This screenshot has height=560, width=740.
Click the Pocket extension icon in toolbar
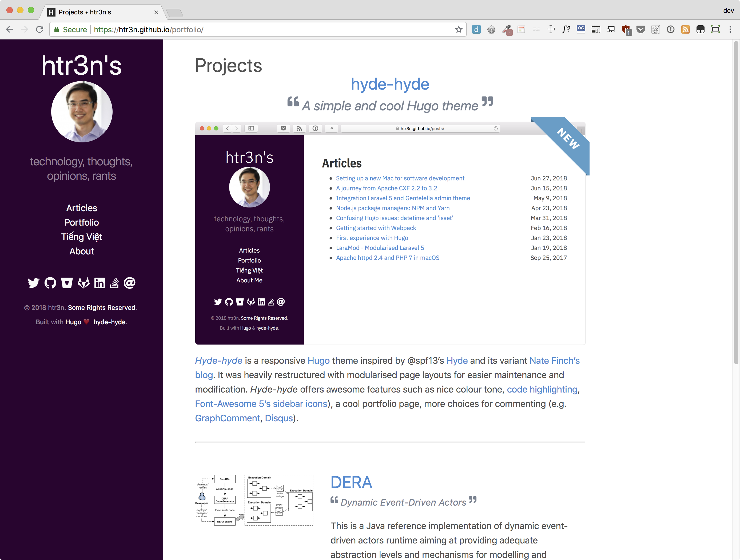(x=641, y=29)
